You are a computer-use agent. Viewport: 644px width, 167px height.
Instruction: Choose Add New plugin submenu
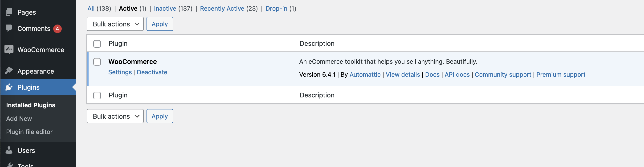click(19, 118)
